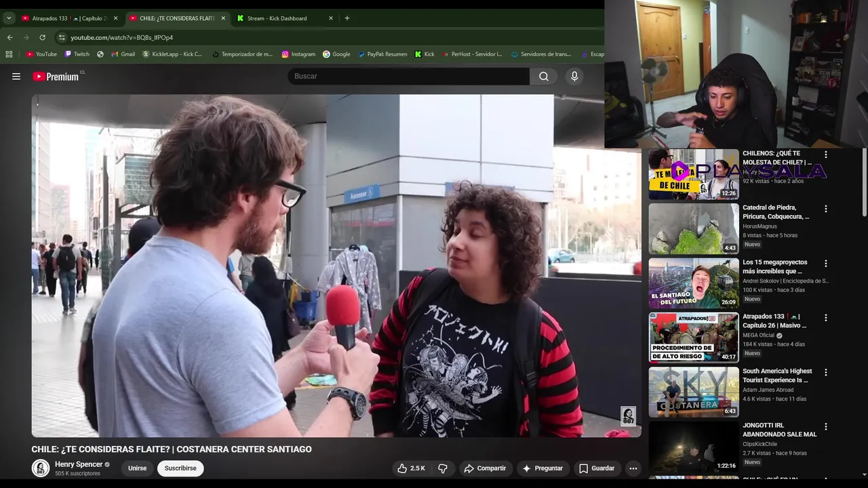868x488 pixels.
Task: Open the Kicklet.app bookmark
Action: [x=172, y=54]
